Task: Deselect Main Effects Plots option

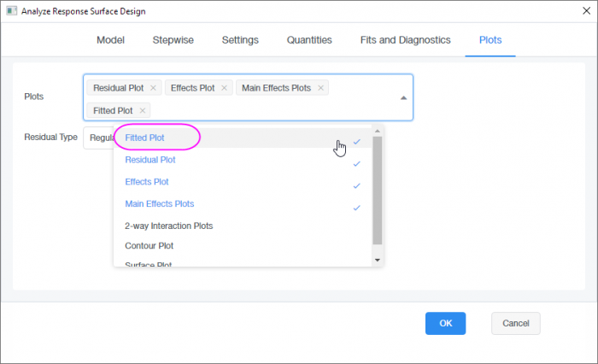Action: 159,204
